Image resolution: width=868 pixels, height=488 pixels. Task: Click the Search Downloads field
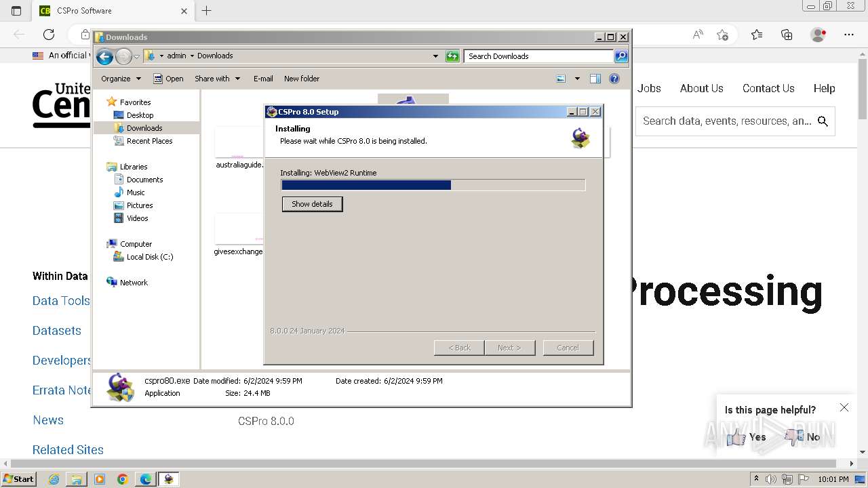click(x=539, y=56)
